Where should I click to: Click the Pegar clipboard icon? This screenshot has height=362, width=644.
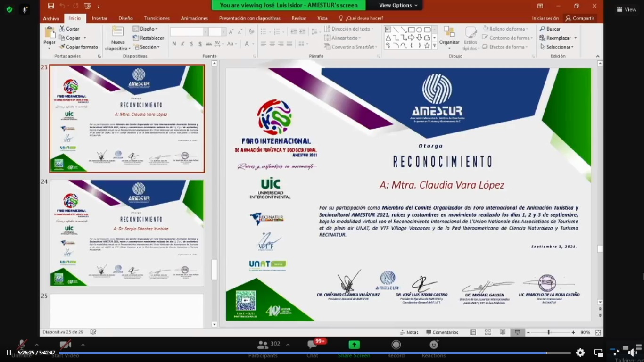(50, 33)
